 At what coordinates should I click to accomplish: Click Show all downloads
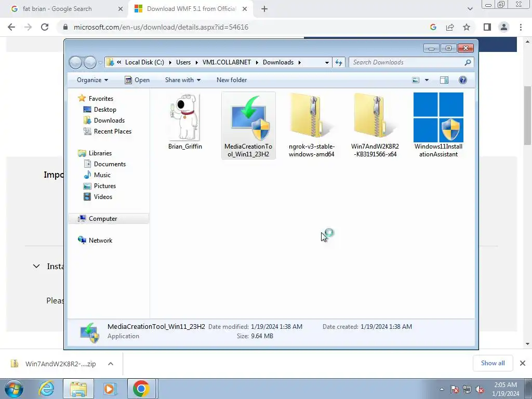coord(493,363)
